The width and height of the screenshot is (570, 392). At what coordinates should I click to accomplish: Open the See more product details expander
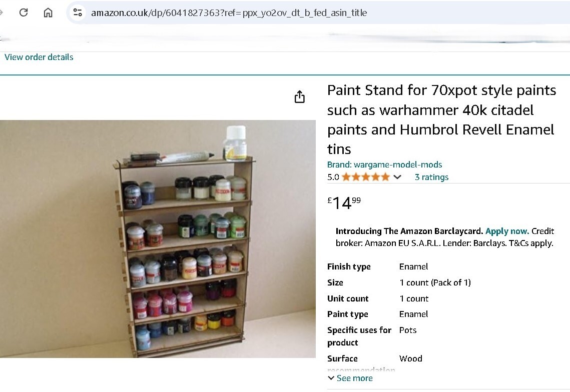point(355,378)
